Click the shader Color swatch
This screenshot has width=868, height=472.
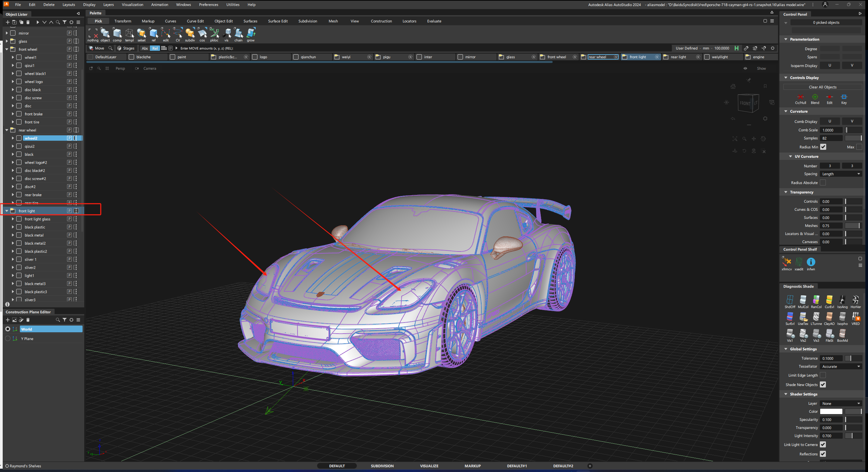click(x=831, y=411)
